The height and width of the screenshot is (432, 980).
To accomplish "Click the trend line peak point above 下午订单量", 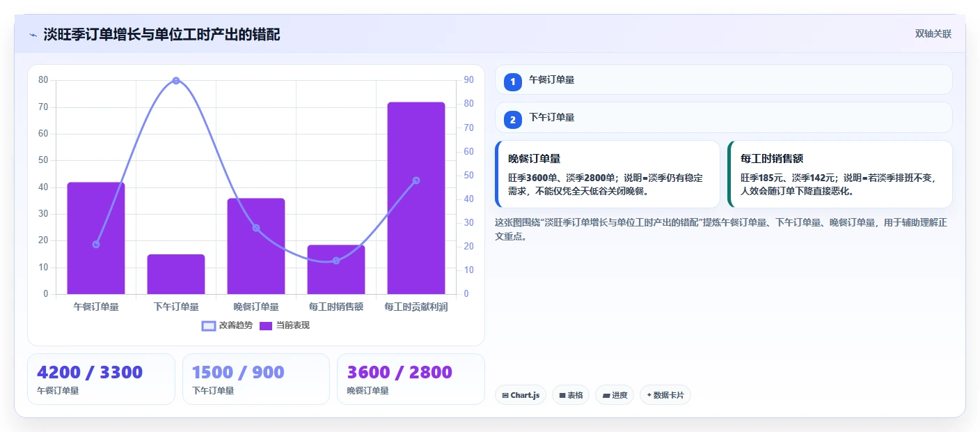I will tap(176, 81).
